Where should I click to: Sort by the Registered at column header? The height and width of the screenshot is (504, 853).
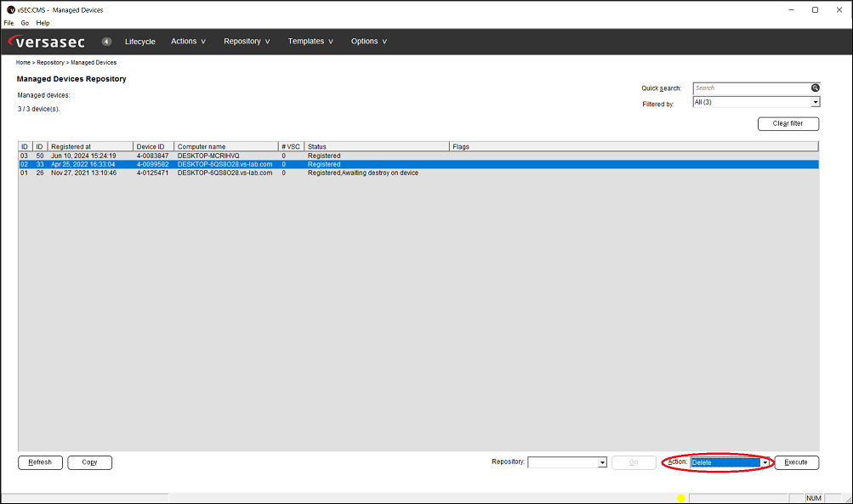(90, 147)
